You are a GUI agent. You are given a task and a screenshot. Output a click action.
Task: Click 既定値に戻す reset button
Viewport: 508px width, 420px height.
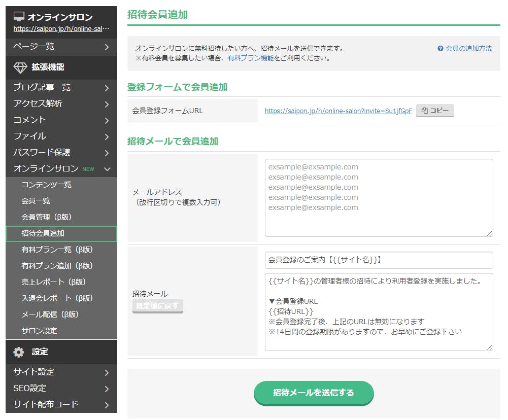click(x=157, y=306)
